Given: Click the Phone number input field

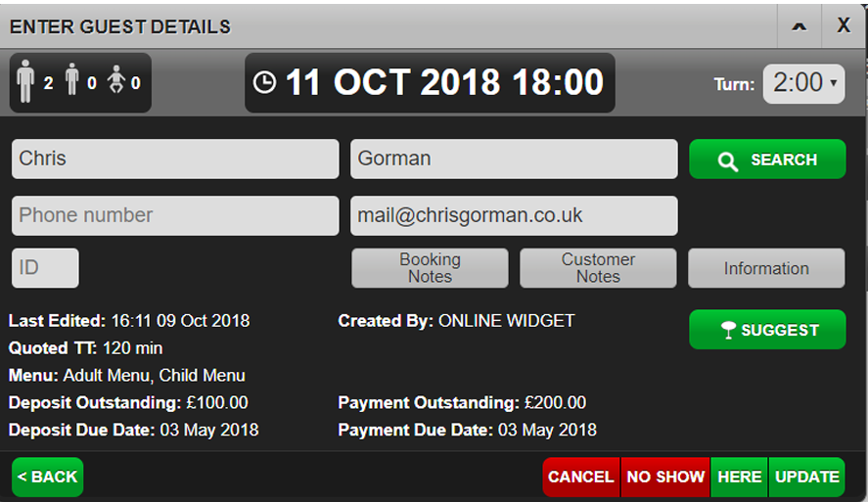Looking at the screenshot, I should (x=175, y=216).
